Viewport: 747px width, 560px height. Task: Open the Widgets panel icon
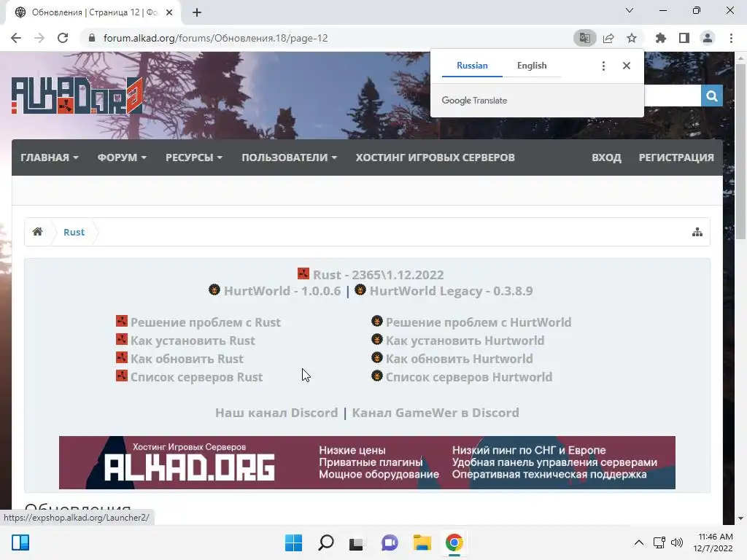point(20,542)
